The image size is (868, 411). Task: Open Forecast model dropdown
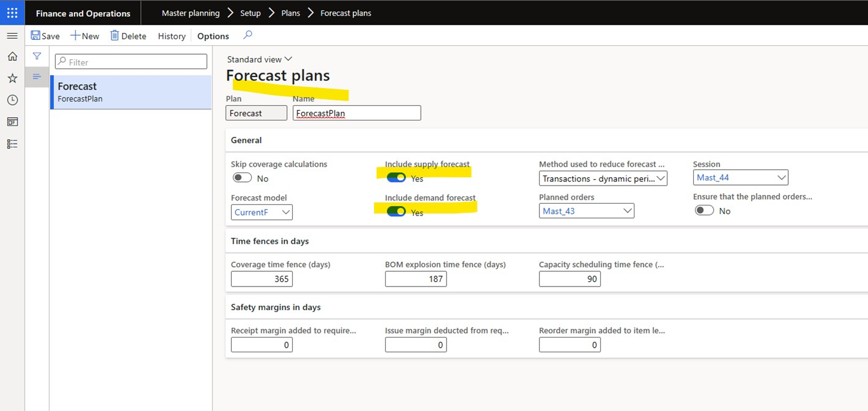tap(262, 212)
